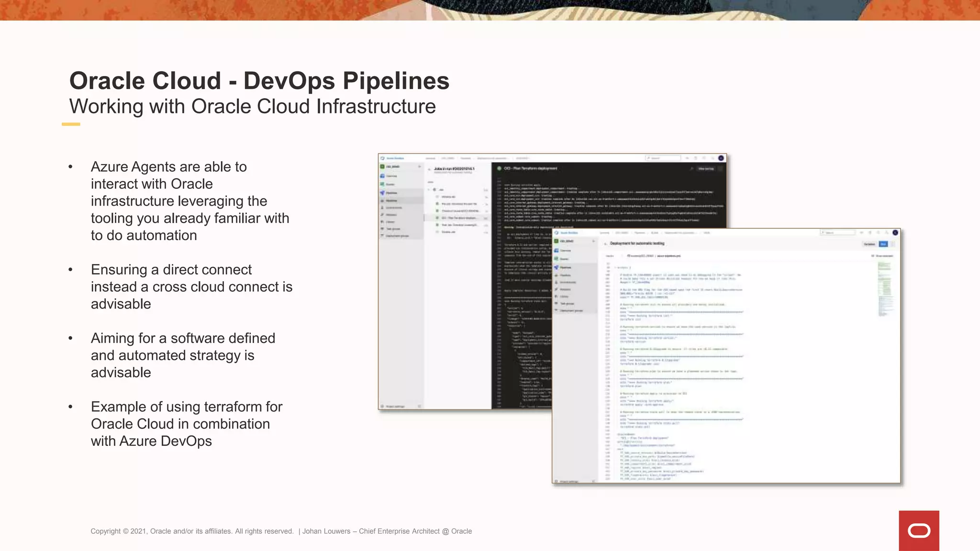
Task: Click search field in back log window
Action: [x=663, y=158]
